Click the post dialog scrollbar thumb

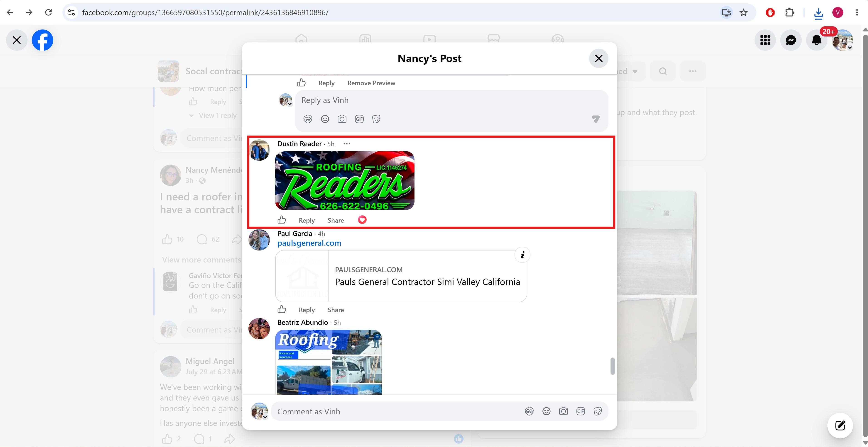tap(612, 366)
